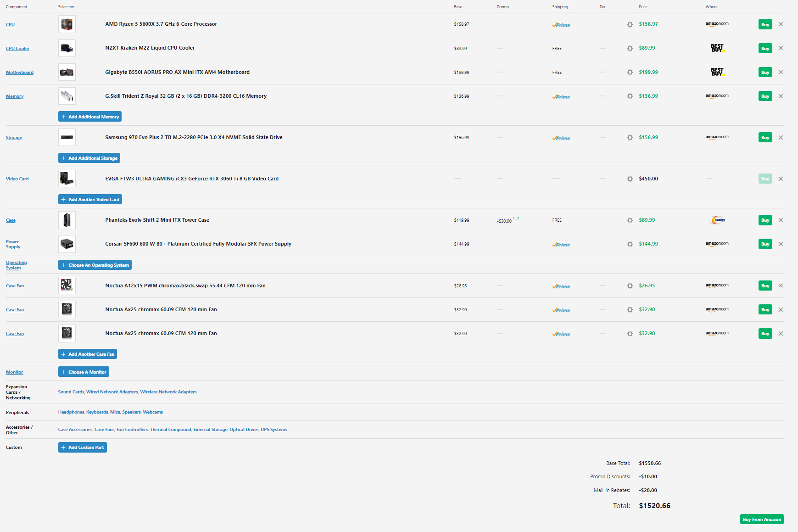
Task: Click the Motherboard component link
Action: point(20,73)
